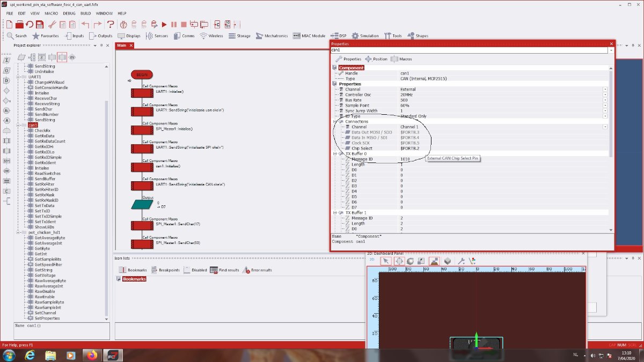Pause the simulation

(174, 24)
